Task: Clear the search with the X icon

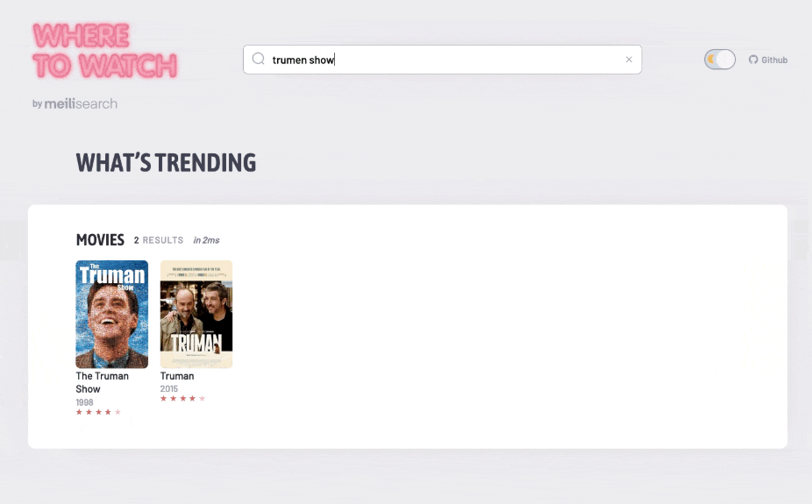Action: 629,60
